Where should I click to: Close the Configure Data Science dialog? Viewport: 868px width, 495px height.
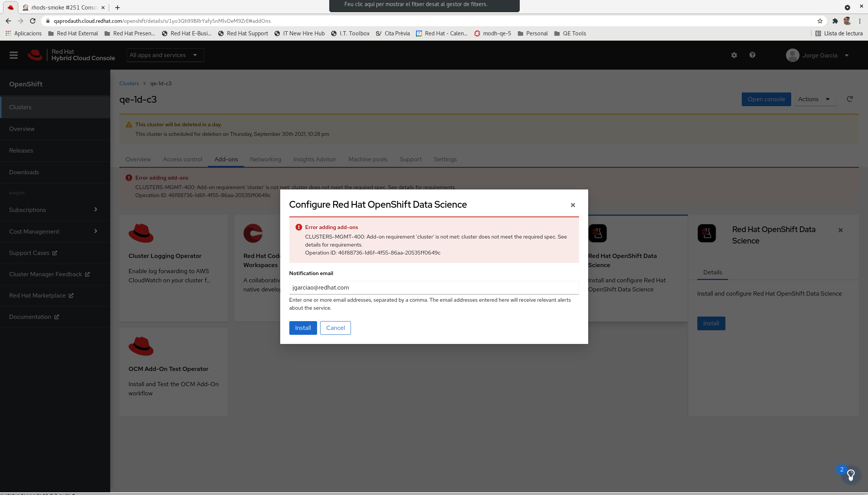(573, 205)
